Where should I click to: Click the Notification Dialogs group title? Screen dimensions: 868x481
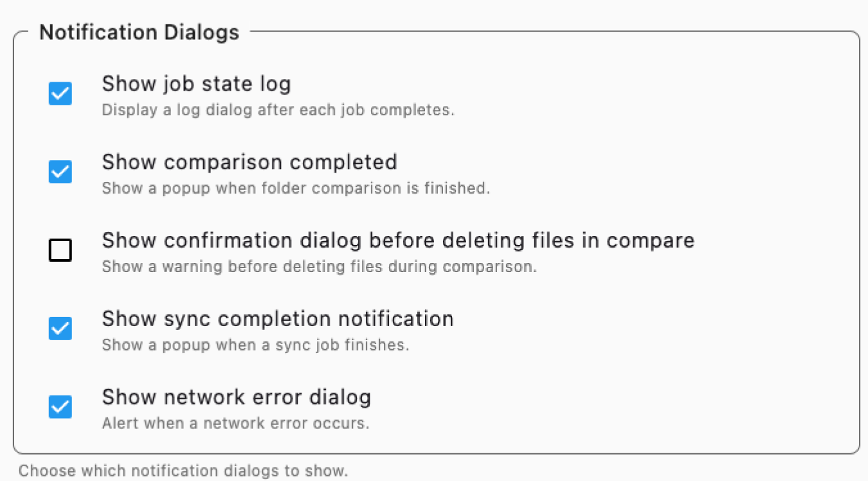pyautogui.click(x=139, y=32)
